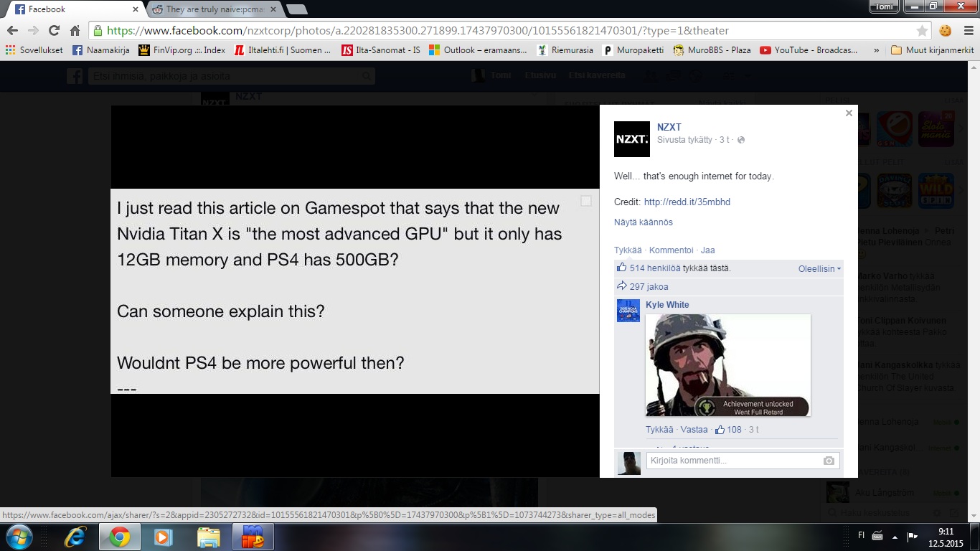Screen dimensions: 980x551
Task: Open the NZXT page profile picture
Action: pos(632,139)
